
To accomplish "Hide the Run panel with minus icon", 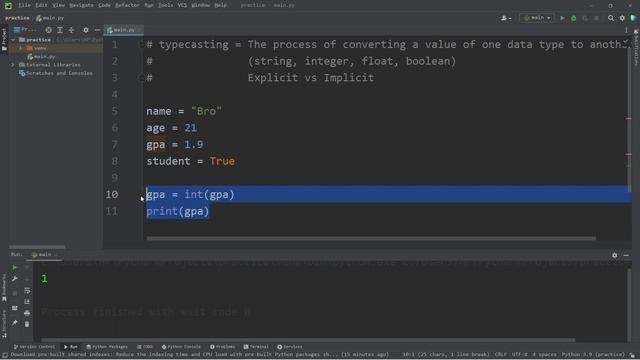I will click(x=626, y=255).
